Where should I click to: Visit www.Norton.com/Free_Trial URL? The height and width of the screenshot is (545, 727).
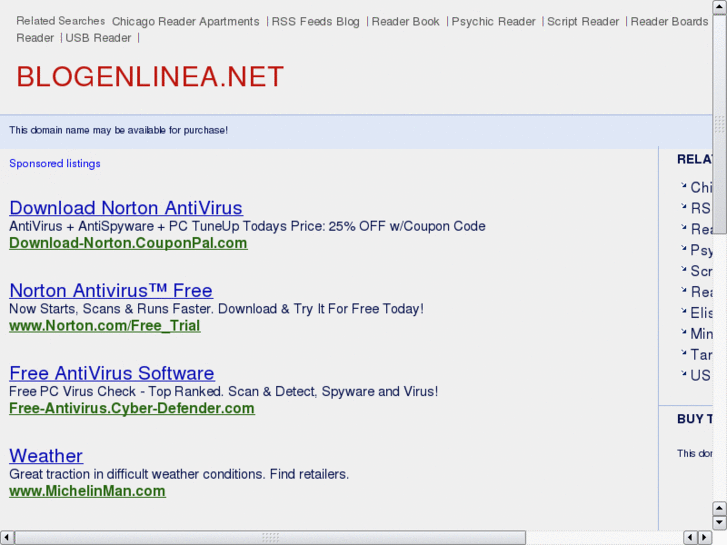tap(105, 326)
